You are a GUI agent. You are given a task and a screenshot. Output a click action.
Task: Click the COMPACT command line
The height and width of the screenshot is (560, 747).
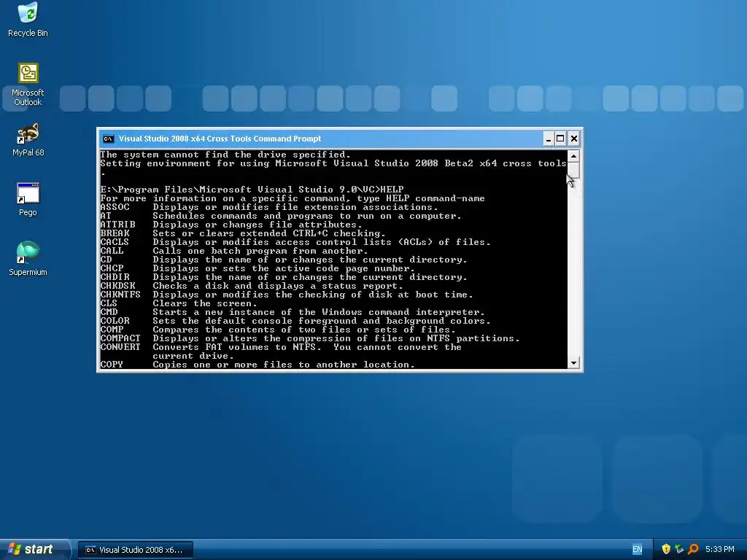pos(309,338)
